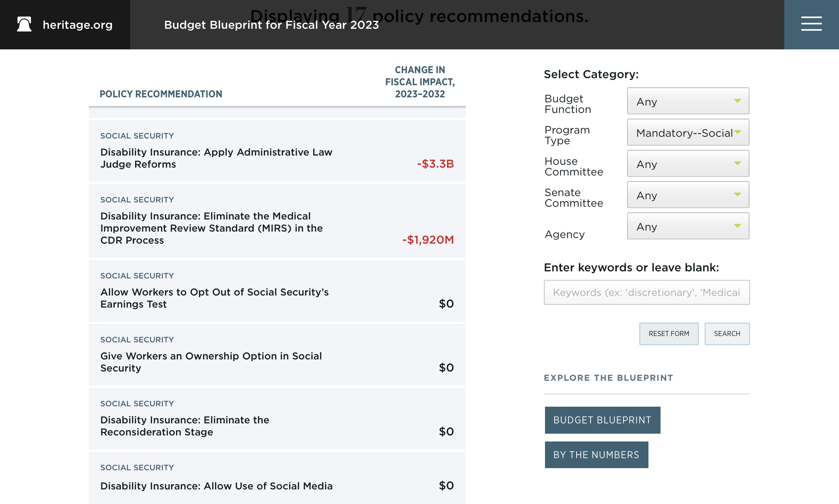Expand the Senate Committee dropdown
Image resolution: width=839 pixels, height=504 pixels.
click(688, 195)
